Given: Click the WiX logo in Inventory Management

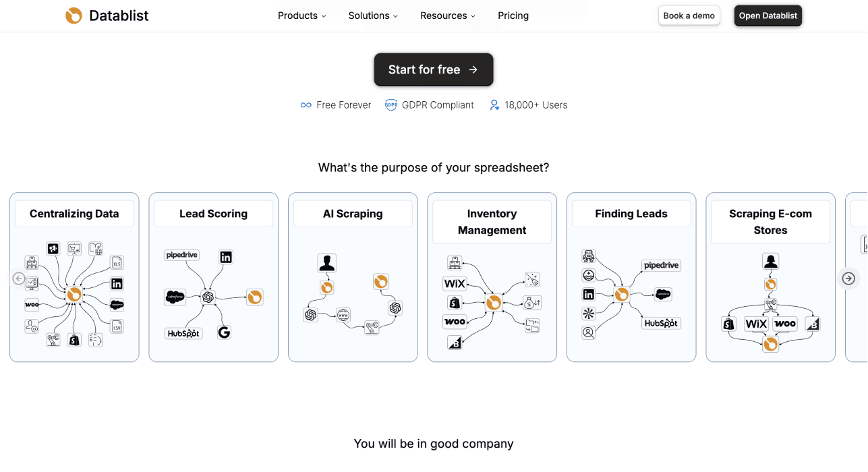Looking at the screenshot, I should pyautogui.click(x=455, y=283).
